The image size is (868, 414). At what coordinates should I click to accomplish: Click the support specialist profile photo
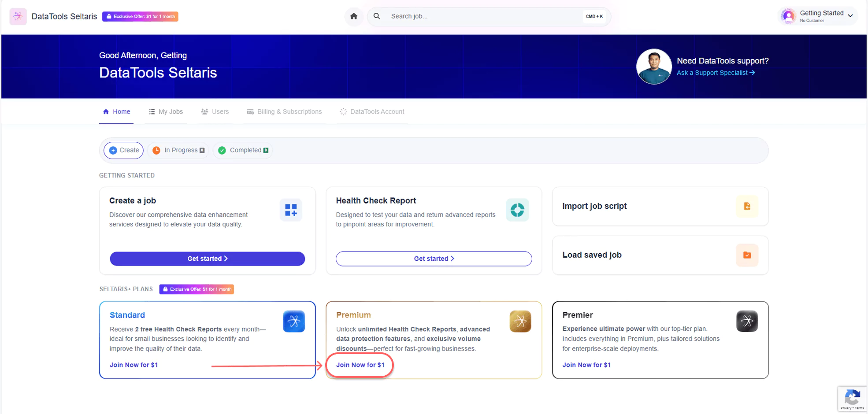coord(653,67)
